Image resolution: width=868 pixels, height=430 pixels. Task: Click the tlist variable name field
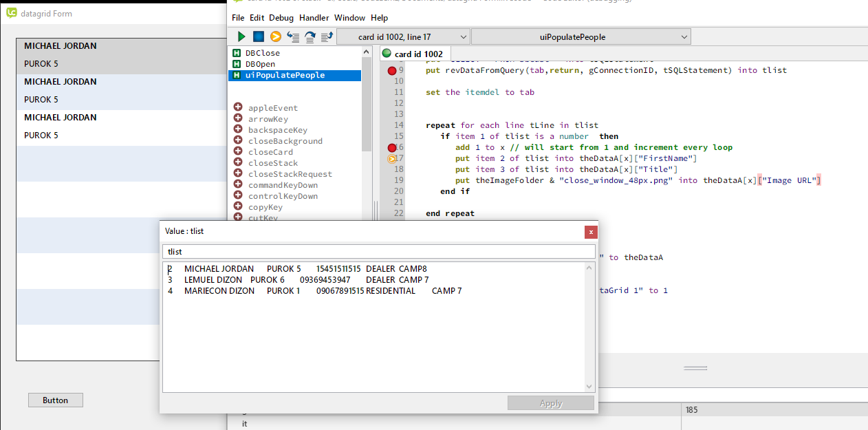point(378,252)
